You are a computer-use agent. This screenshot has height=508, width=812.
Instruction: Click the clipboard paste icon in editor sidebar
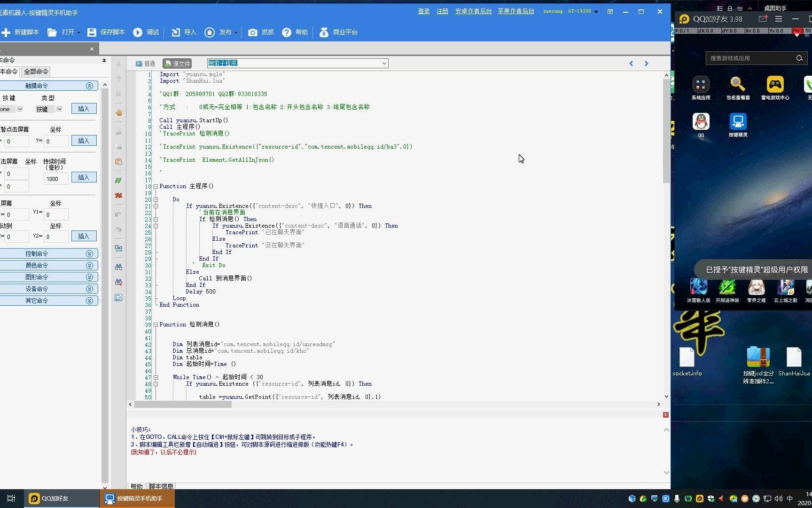click(x=118, y=161)
